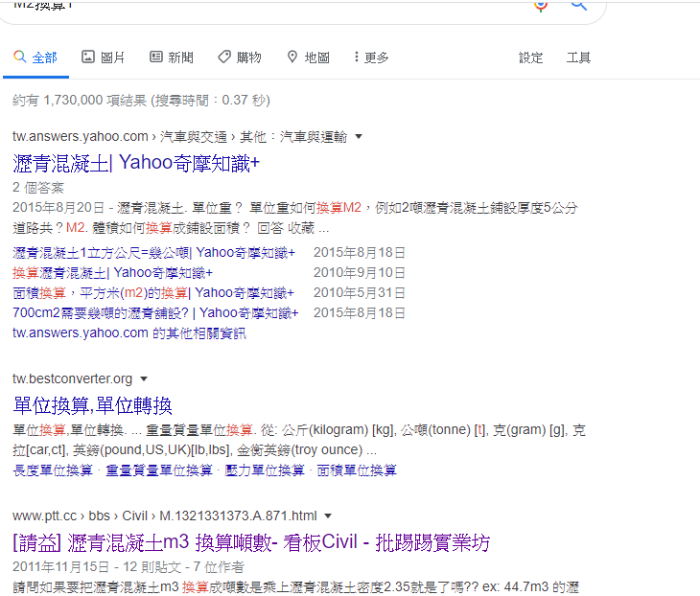Click the map pin icon beside 地圖

coord(292,57)
